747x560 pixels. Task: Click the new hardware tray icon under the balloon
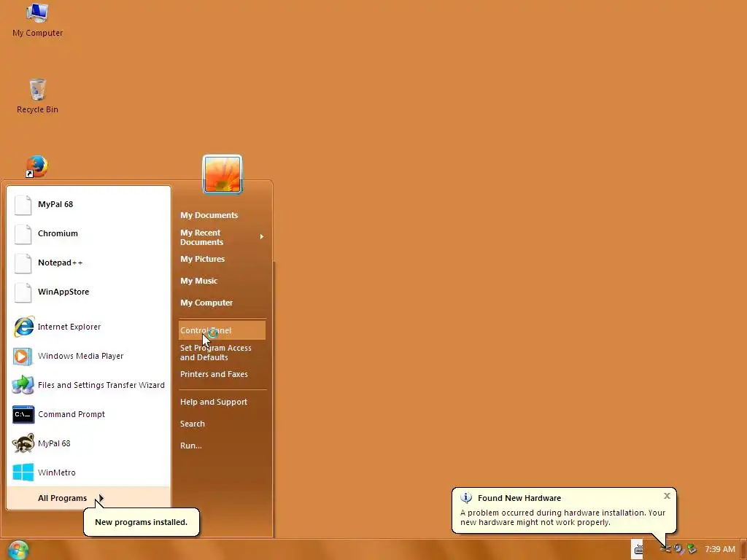pos(665,549)
